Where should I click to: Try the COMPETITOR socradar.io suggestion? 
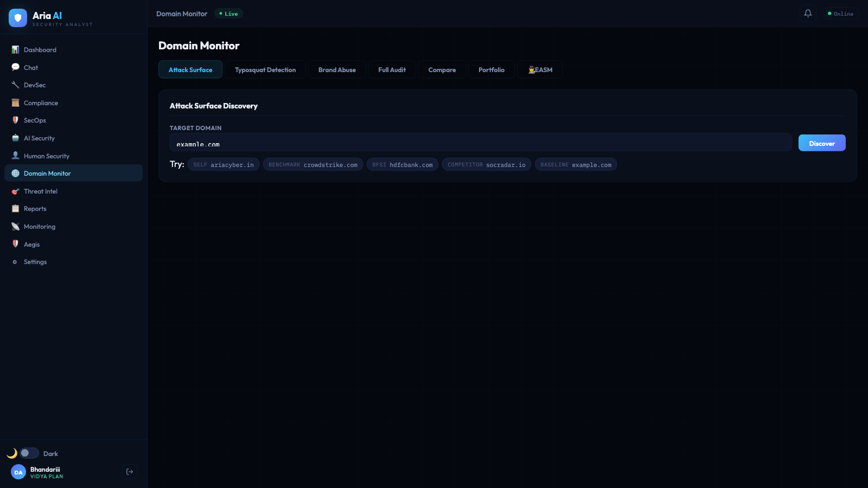coord(487,165)
